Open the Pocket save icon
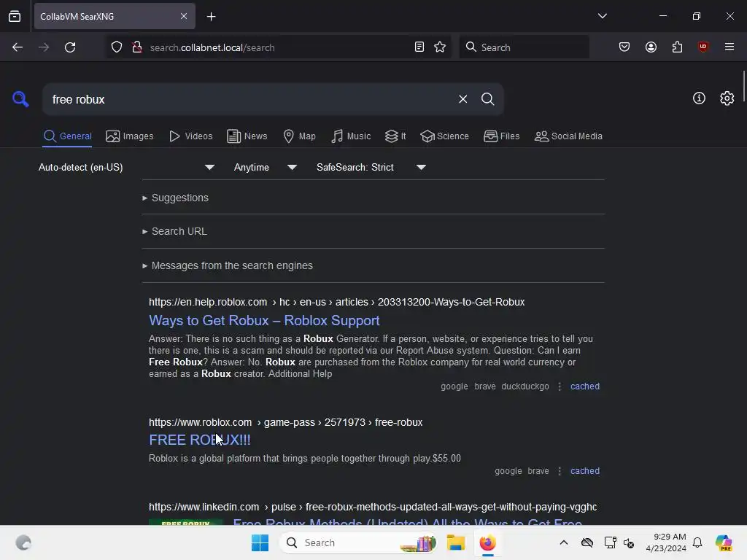The height and width of the screenshot is (560, 747). pyautogui.click(x=624, y=47)
